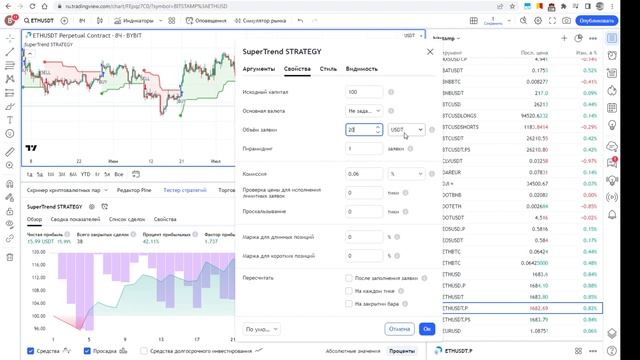Toggle the equity (Средства) checkbox
640x360 pixels.
tap(31, 351)
